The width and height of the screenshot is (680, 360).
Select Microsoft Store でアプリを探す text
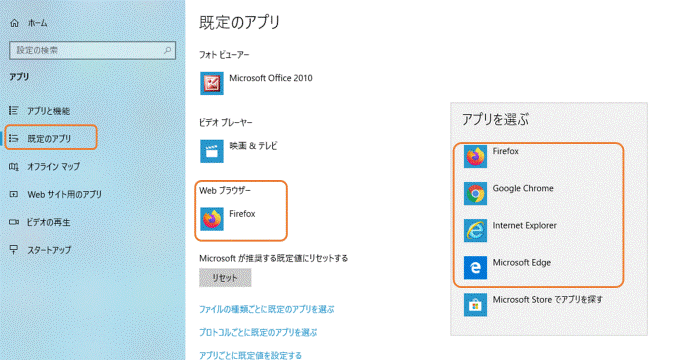tap(547, 300)
